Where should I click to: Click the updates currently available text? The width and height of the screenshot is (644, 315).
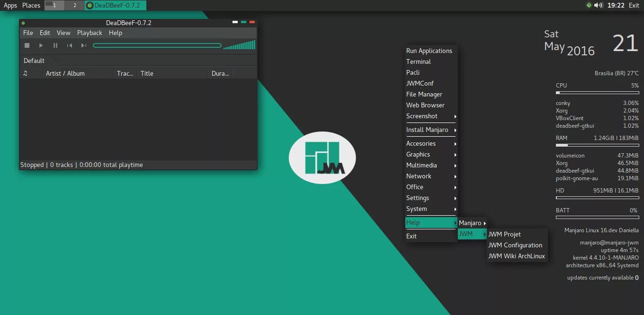tap(603, 278)
